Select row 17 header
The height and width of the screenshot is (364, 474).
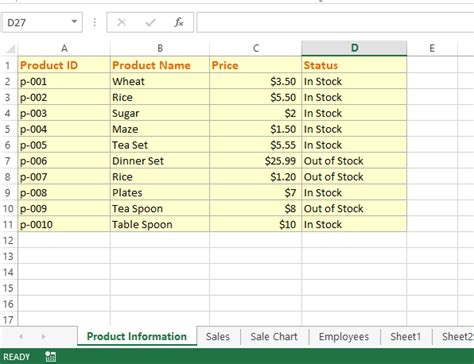[x=8, y=320]
